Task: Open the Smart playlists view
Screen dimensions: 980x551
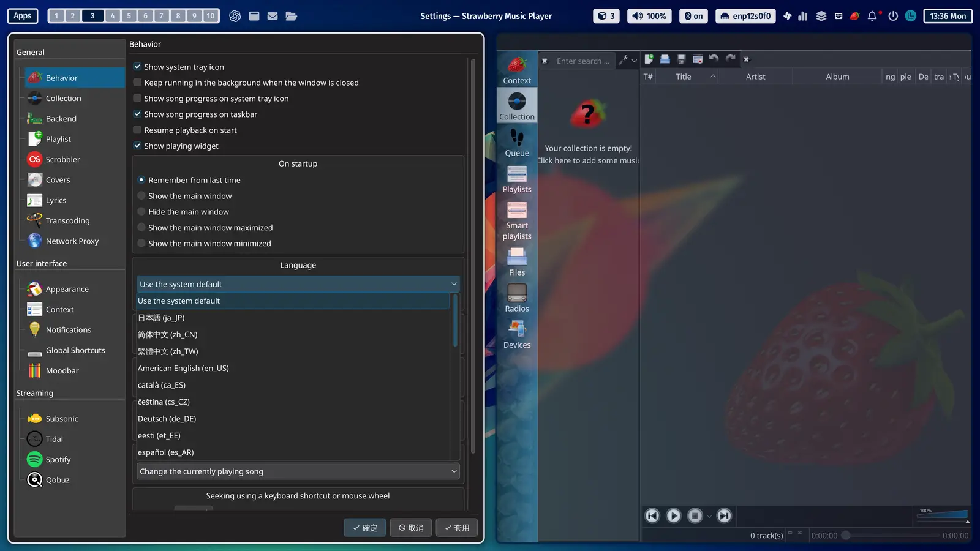Action: pos(517,220)
